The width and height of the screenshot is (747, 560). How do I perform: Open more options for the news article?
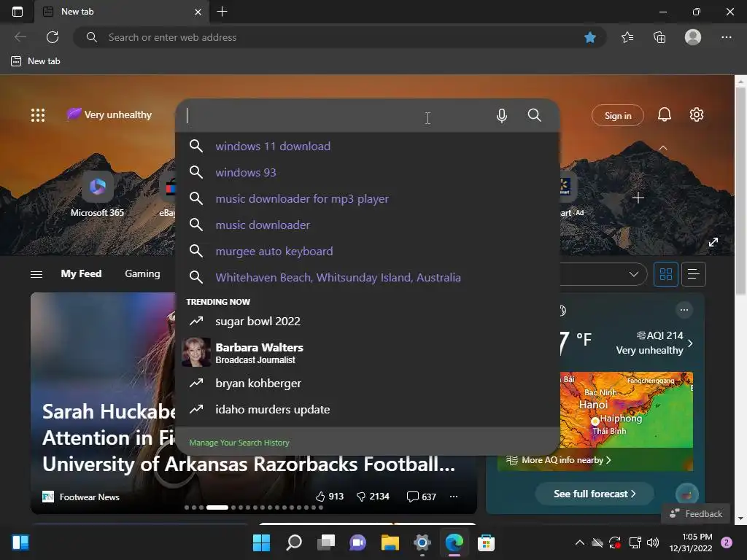[x=454, y=497]
